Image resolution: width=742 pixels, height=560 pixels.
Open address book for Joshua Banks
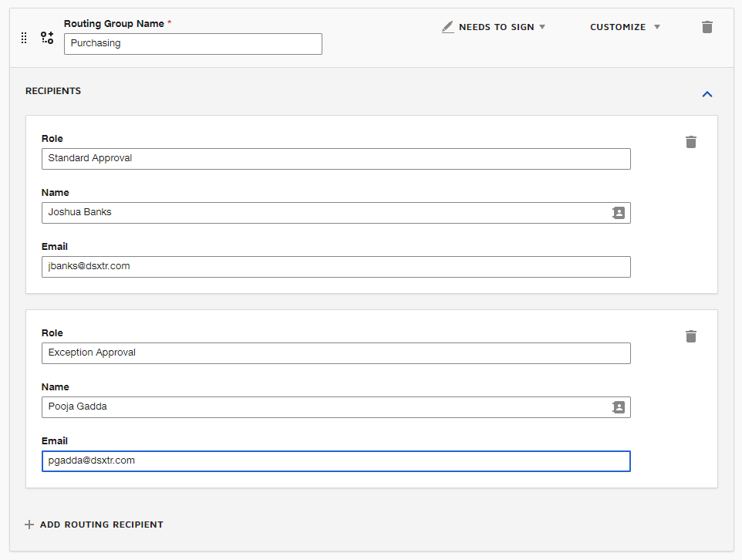click(619, 213)
